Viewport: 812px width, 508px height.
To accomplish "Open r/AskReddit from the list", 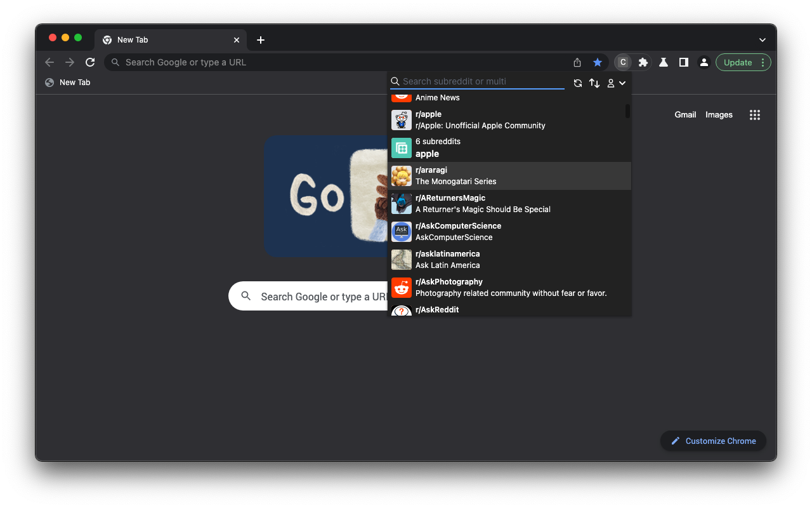I will [x=509, y=309].
